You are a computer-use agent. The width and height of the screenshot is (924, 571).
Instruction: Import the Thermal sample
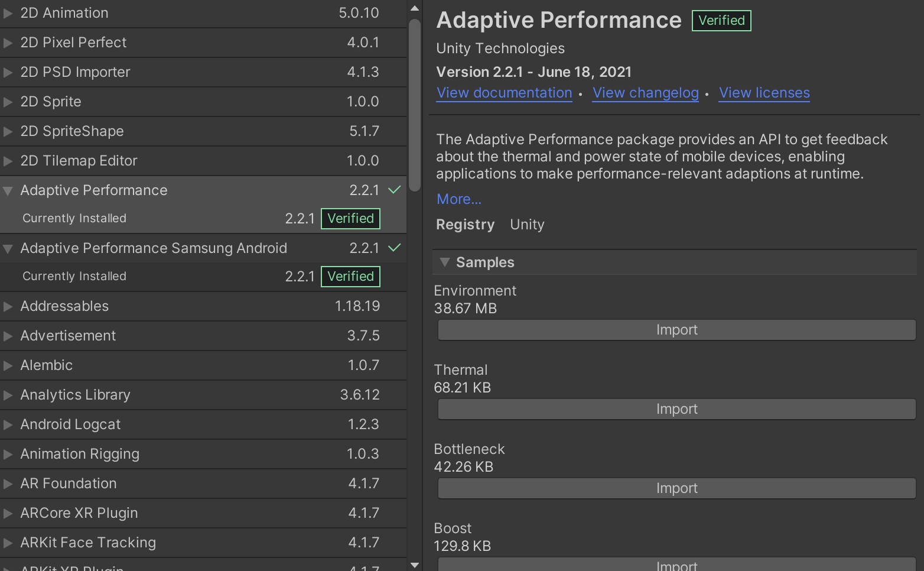(676, 408)
